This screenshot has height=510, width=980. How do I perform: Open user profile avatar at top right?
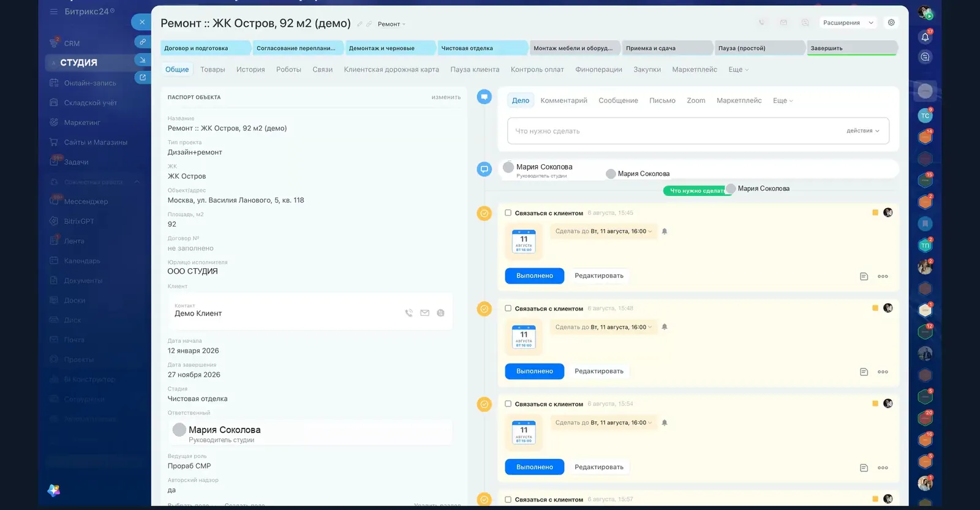coord(925,12)
